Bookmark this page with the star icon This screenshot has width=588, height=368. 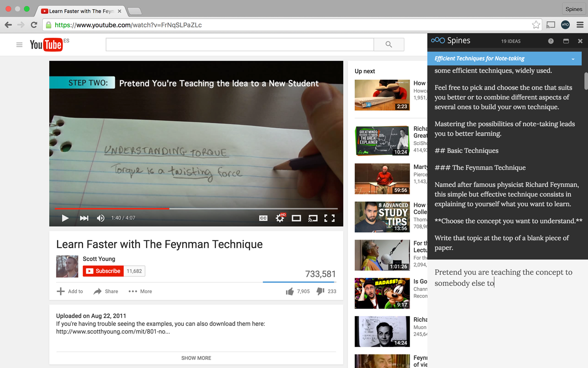pos(536,25)
